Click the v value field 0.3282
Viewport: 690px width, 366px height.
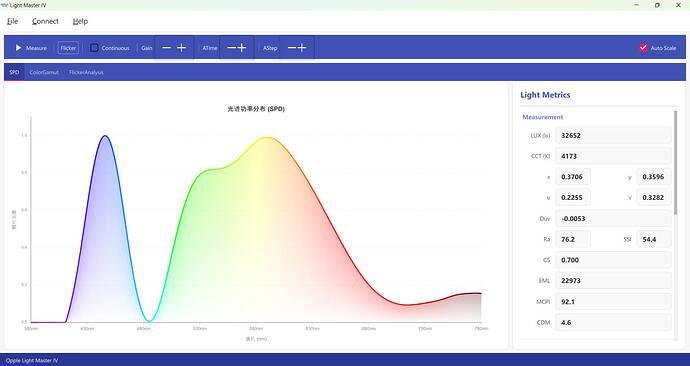654,198
